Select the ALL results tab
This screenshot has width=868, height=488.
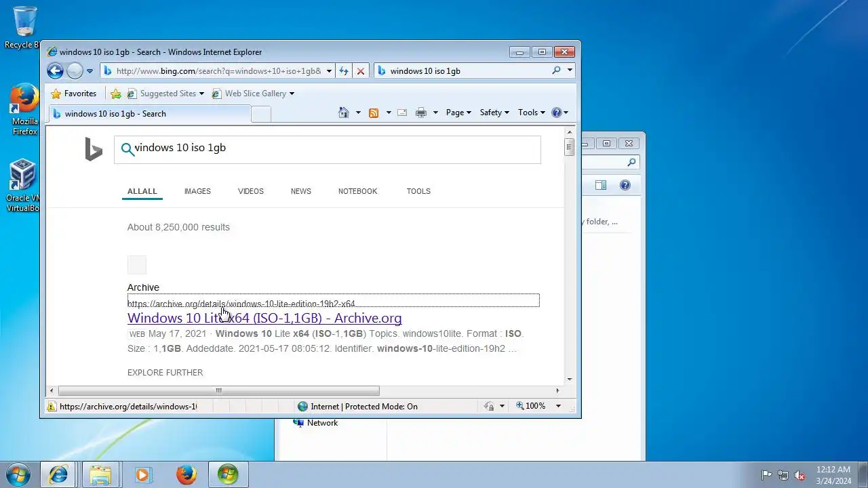coord(142,191)
